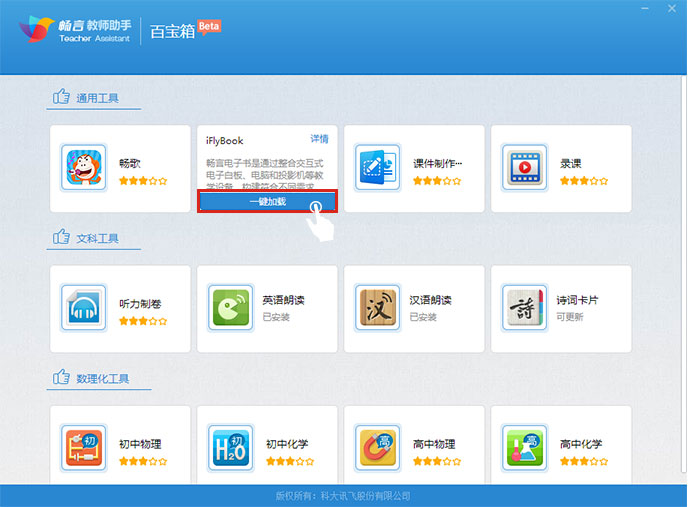Screen dimensions: 688x507
Task: Click the star rating under 畅歌
Action: coord(143,181)
